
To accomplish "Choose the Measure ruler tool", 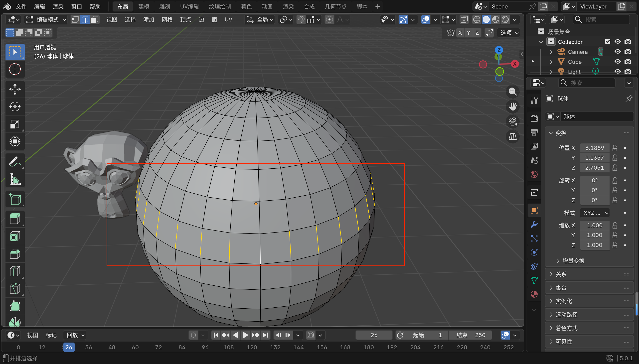I will click(15, 179).
